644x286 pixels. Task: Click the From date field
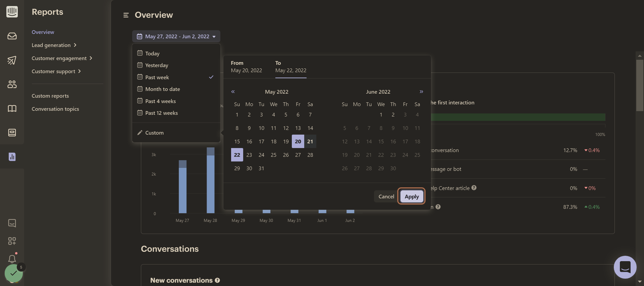(x=247, y=67)
